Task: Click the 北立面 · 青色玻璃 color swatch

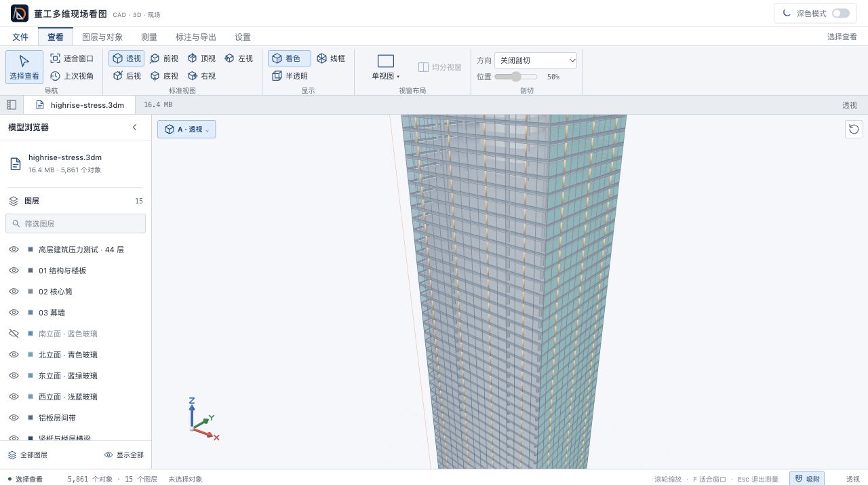Action: tap(31, 355)
